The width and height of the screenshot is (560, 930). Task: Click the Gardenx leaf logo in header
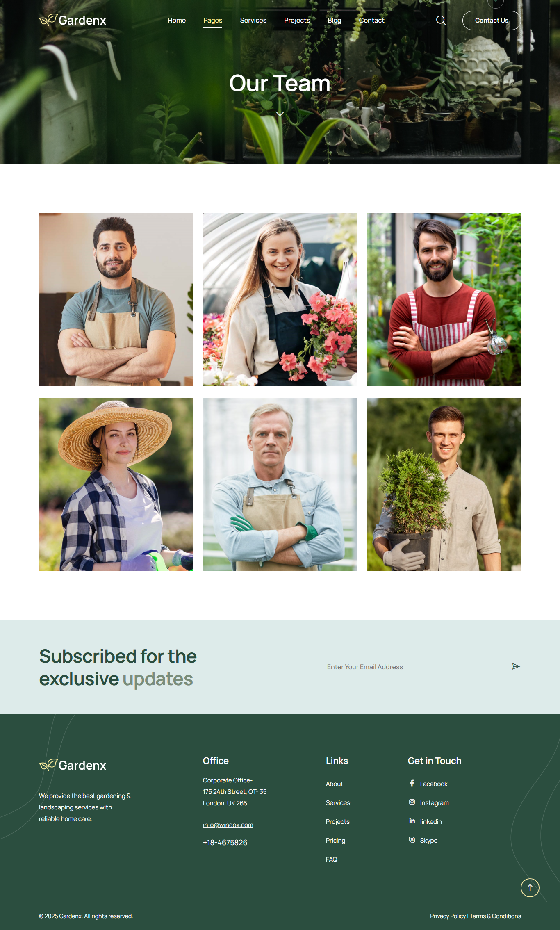(x=73, y=20)
